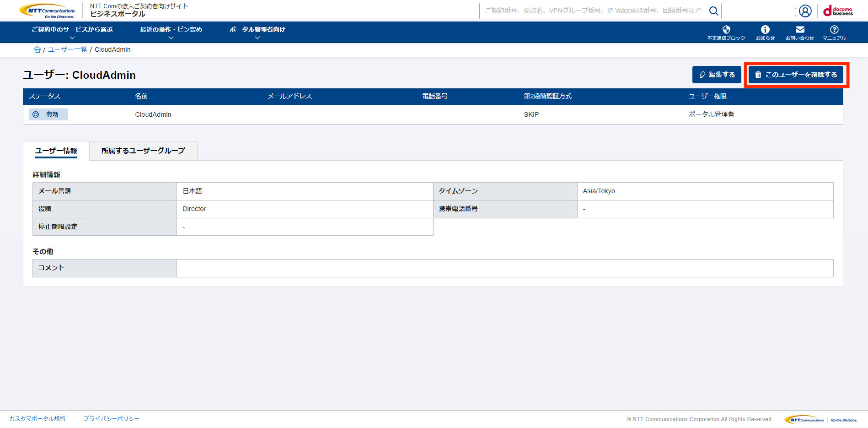Image resolution: width=868 pixels, height=428 pixels.
Task: Open カスタマポータル規約 footer link
Action: coord(37,418)
